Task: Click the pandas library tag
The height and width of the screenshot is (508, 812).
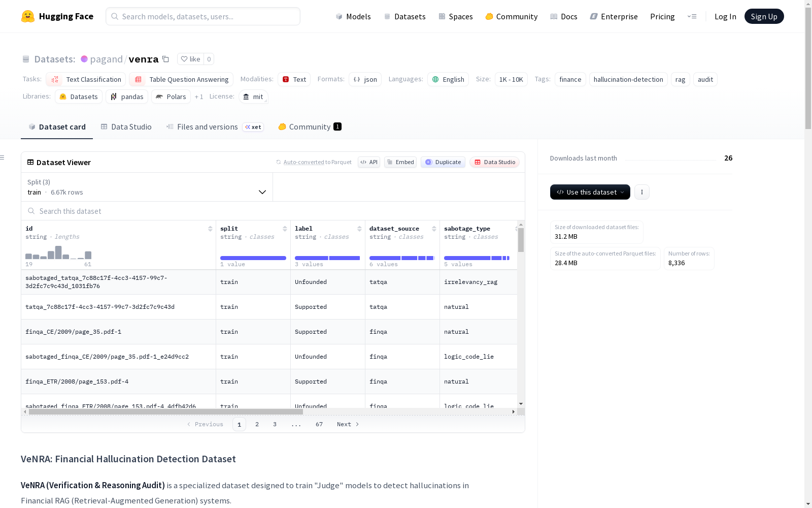Action: click(x=127, y=97)
